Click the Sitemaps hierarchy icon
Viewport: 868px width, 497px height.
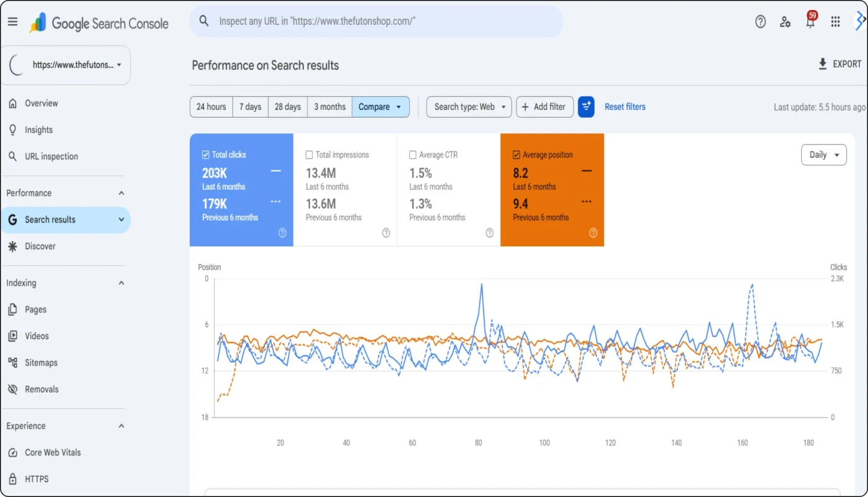12,362
